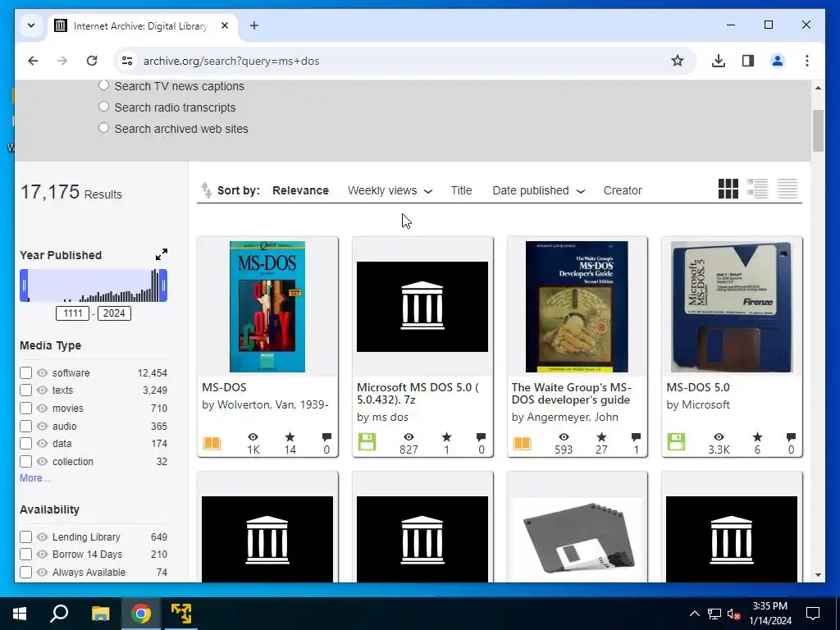The height and width of the screenshot is (630, 840).
Task: Open Windows notification center icon
Action: [813, 614]
